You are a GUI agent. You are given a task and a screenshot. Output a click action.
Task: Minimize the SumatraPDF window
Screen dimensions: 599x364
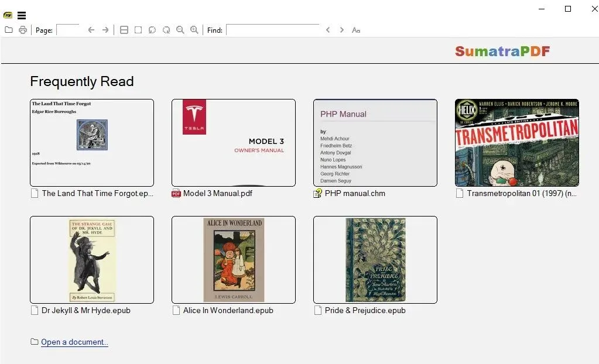pyautogui.click(x=541, y=9)
